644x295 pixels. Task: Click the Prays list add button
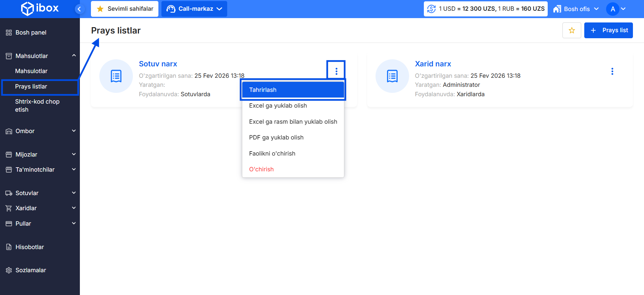tap(608, 31)
